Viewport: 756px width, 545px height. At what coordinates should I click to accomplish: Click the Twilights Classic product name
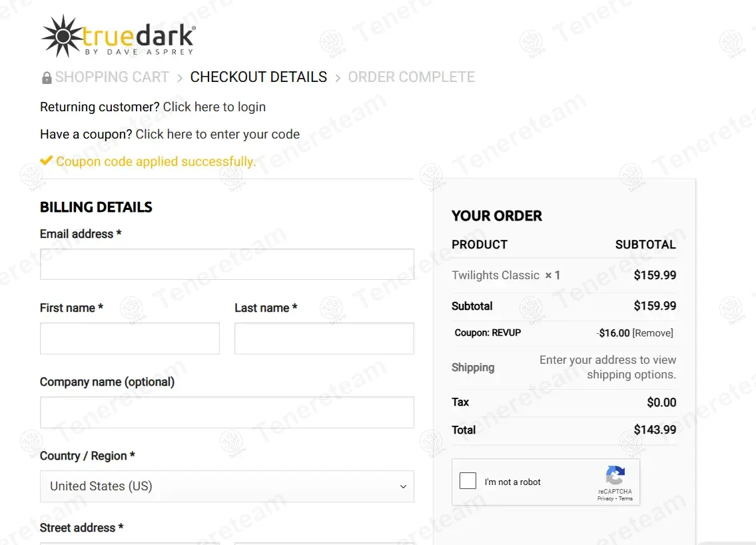pos(496,275)
